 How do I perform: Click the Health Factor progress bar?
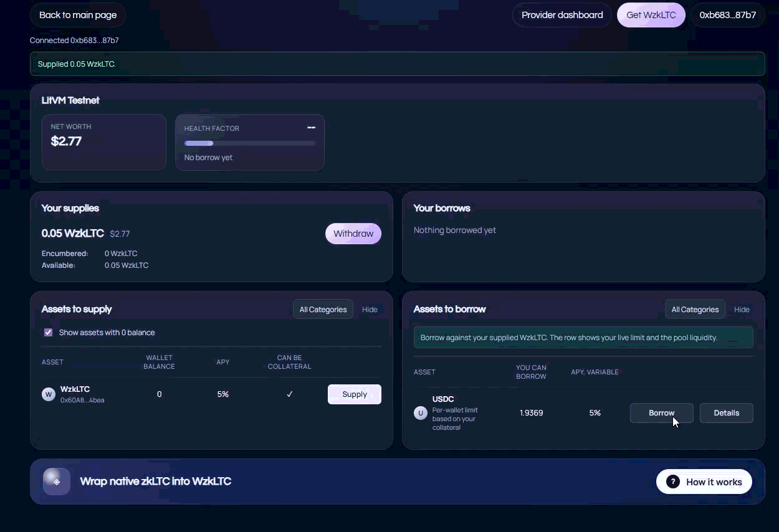[250, 143]
